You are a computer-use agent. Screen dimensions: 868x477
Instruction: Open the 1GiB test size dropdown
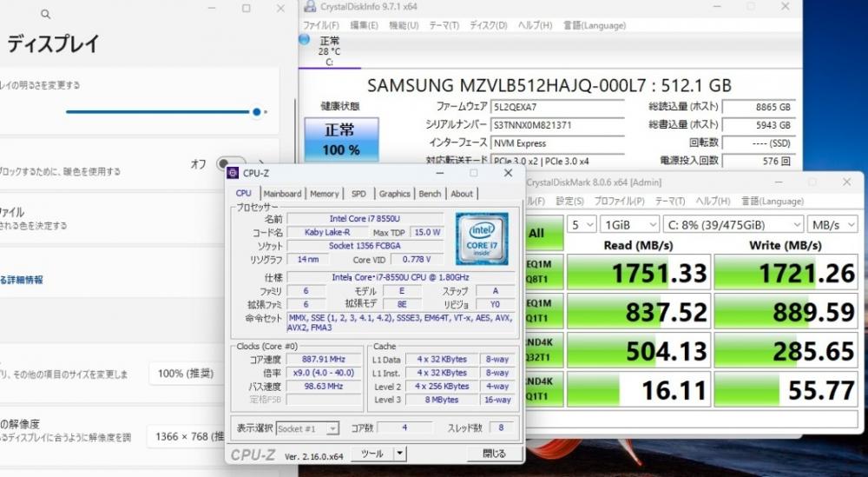click(x=629, y=225)
